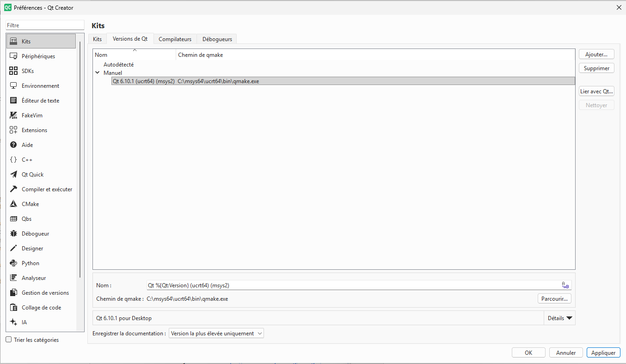Image resolution: width=626 pixels, height=364 pixels.
Task: Expand the Détails section
Action: click(x=560, y=318)
